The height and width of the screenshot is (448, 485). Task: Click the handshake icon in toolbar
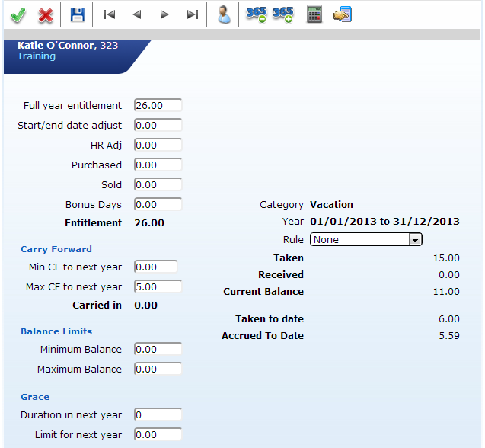(342, 14)
